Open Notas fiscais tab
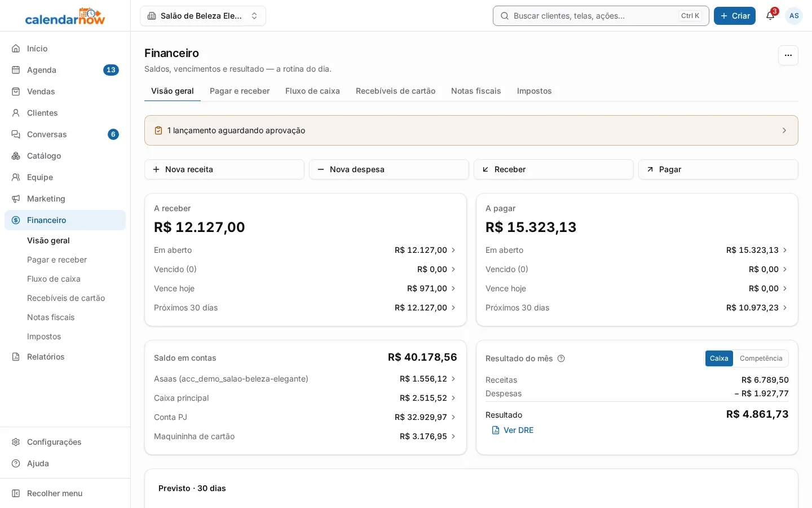 (476, 91)
